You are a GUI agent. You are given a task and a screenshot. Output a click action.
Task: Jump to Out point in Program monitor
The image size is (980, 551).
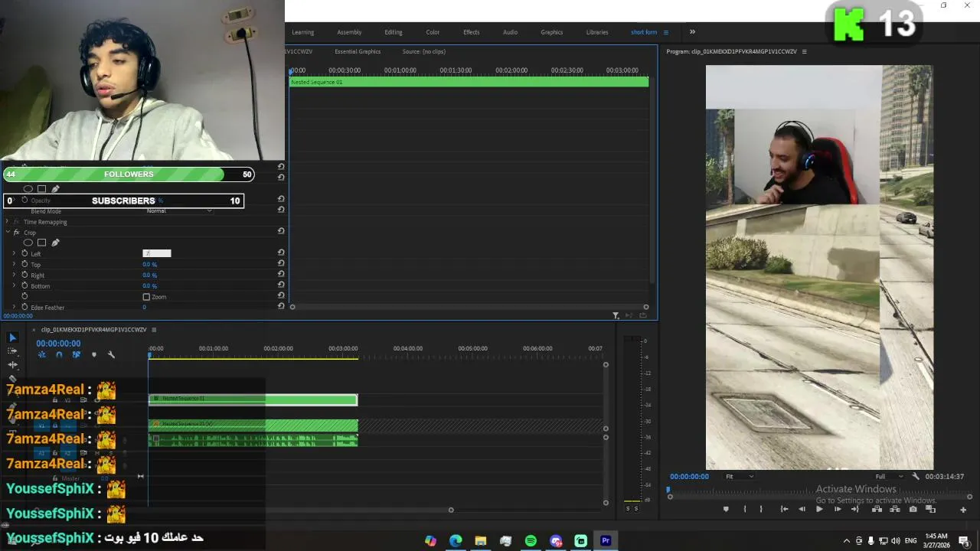855,509
